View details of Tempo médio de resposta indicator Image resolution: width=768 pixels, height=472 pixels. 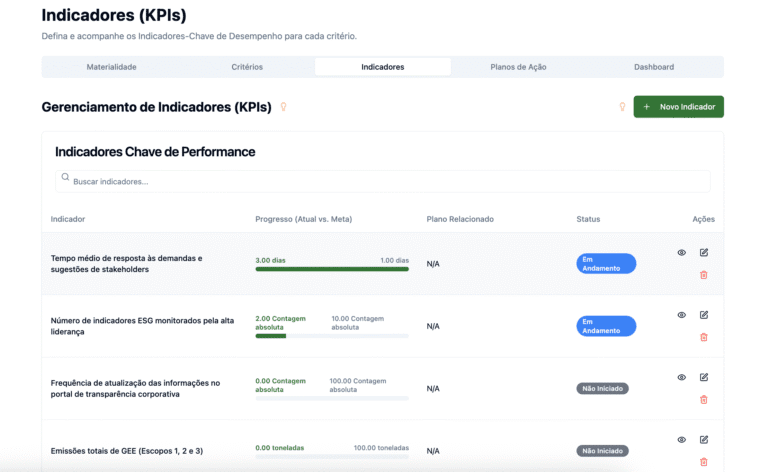[682, 253]
